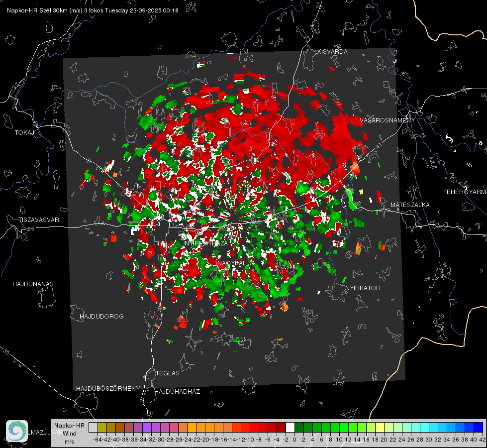This screenshot has height=448, width=487.
Task: Click the KISVÁRDA city label
Action: pos(332,52)
